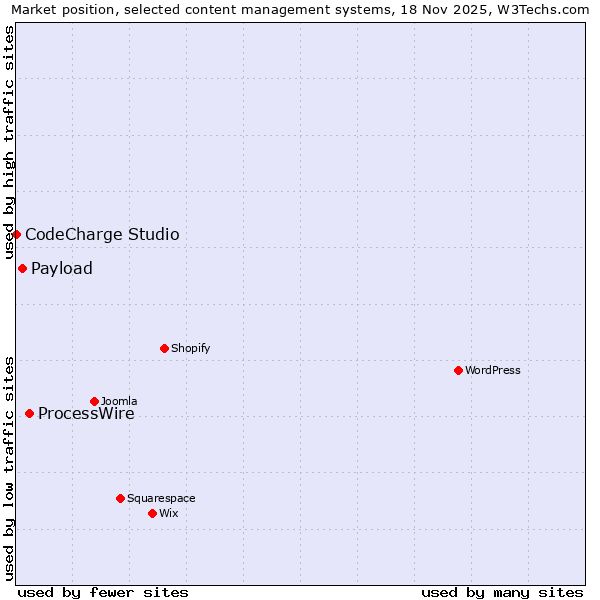Select the Shopify label text

(191, 348)
